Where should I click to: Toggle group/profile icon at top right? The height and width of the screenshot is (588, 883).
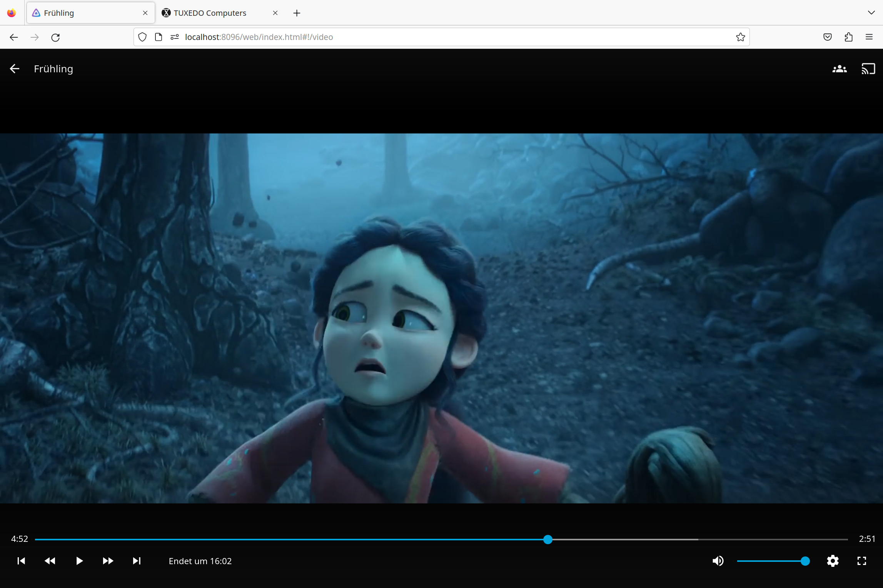tap(840, 68)
